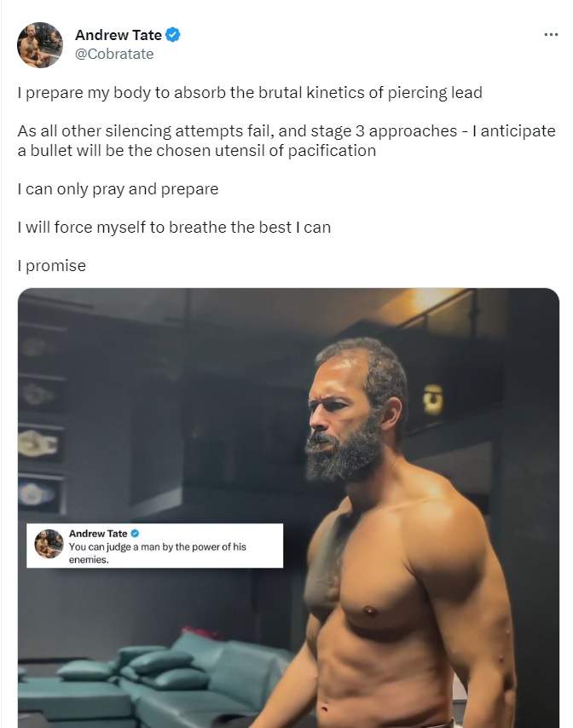Viewport: 573px width, 728px height.
Task: Click the line 'I prepare my body to absorb'
Action: coord(250,92)
